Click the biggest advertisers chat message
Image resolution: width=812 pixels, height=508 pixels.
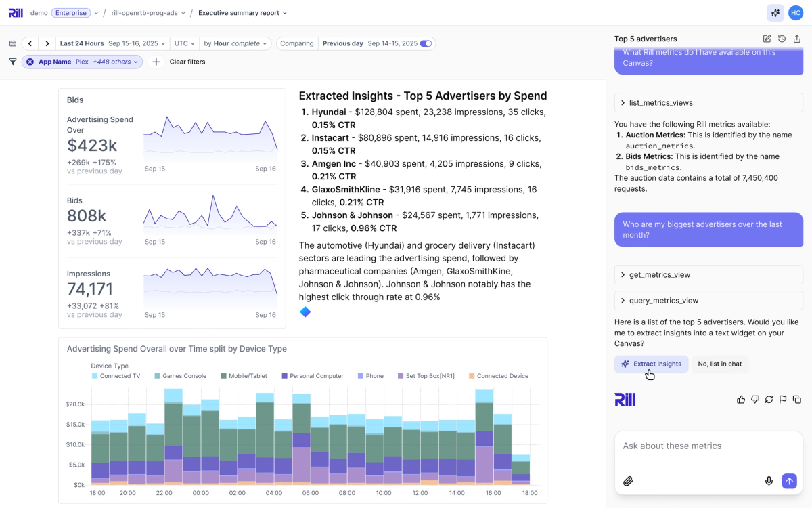point(708,230)
